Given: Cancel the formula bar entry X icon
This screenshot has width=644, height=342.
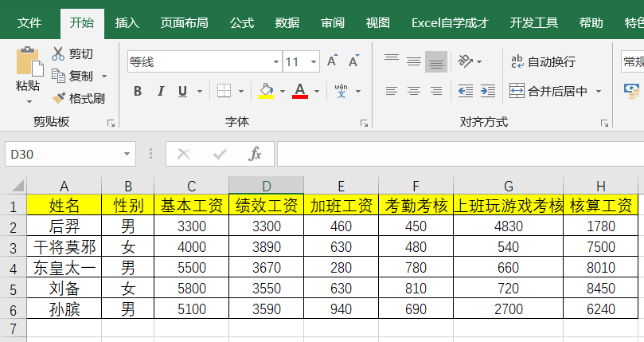Looking at the screenshot, I should 183,154.
